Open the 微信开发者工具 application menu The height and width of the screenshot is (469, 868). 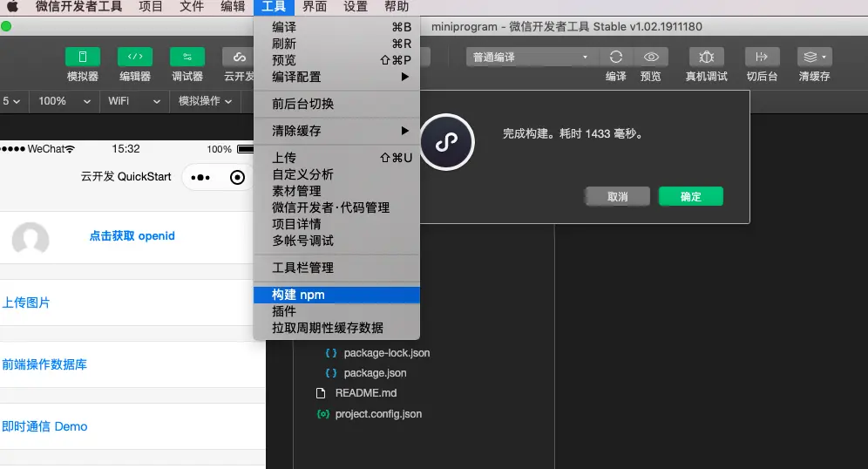[x=78, y=7]
